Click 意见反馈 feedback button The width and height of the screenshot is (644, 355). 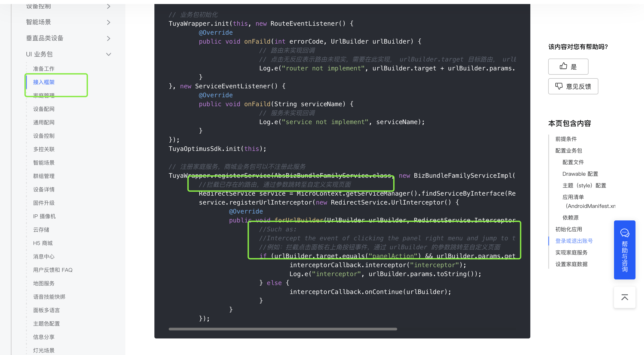click(573, 86)
